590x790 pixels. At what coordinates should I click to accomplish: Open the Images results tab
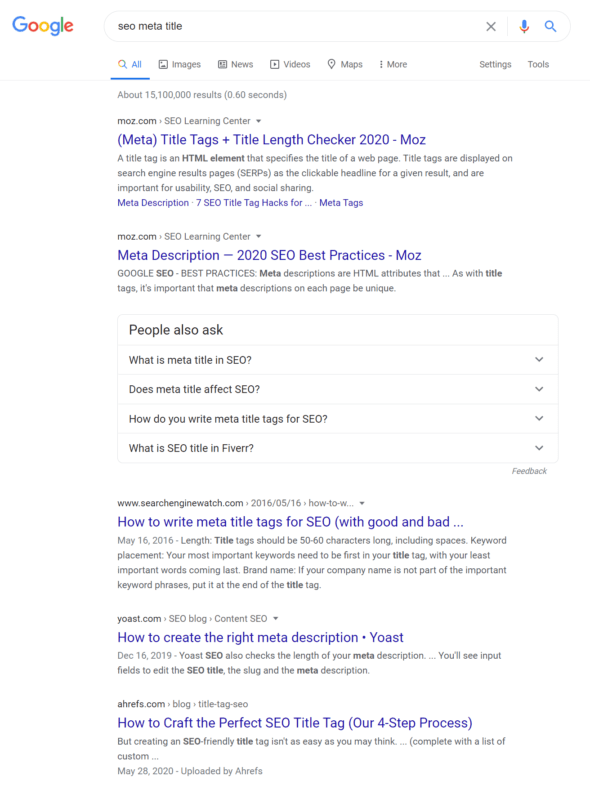tap(179, 64)
